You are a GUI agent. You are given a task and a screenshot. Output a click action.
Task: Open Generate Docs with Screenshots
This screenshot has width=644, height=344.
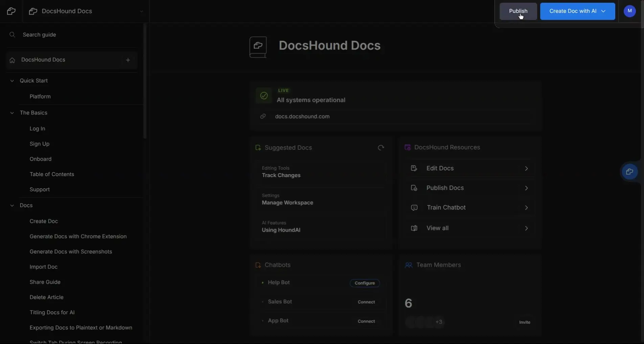(x=71, y=252)
